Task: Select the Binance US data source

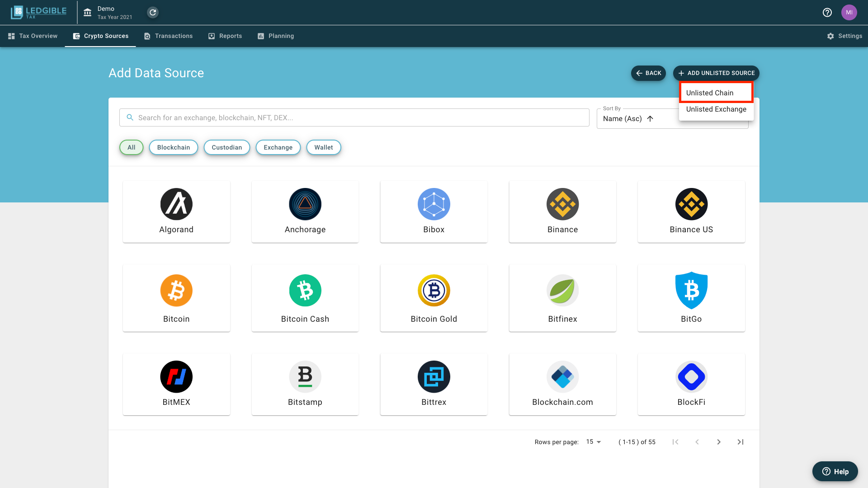Action: click(692, 211)
